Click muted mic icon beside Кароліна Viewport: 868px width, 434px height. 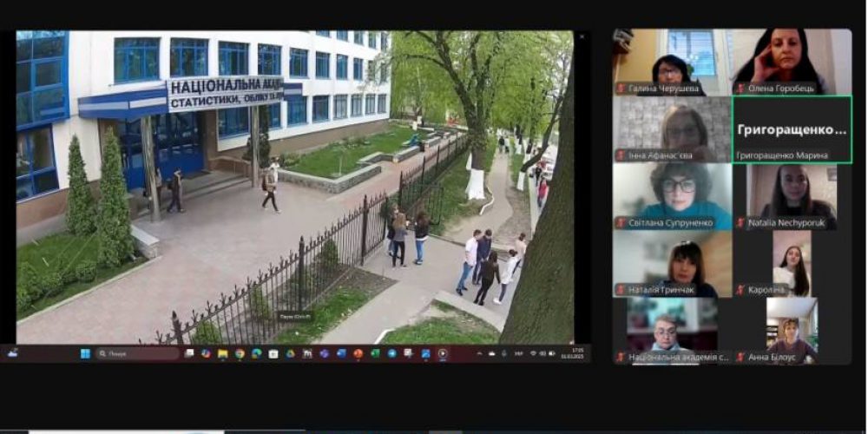740,290
